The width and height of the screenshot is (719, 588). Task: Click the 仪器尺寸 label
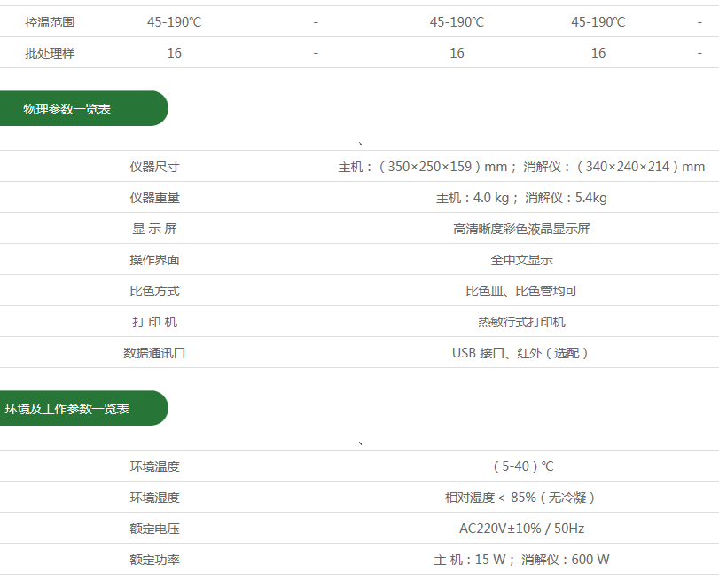[154, 167]
